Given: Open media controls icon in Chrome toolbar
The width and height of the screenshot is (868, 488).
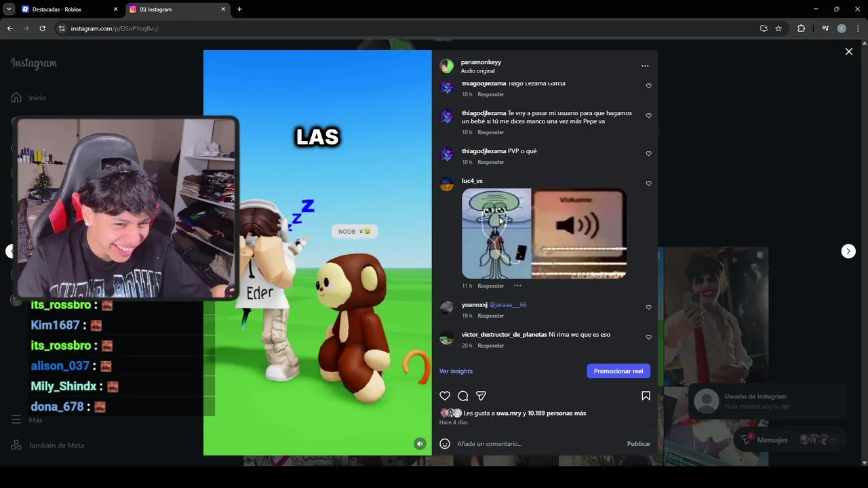Looking at the screenshot, I should (825, 28).
